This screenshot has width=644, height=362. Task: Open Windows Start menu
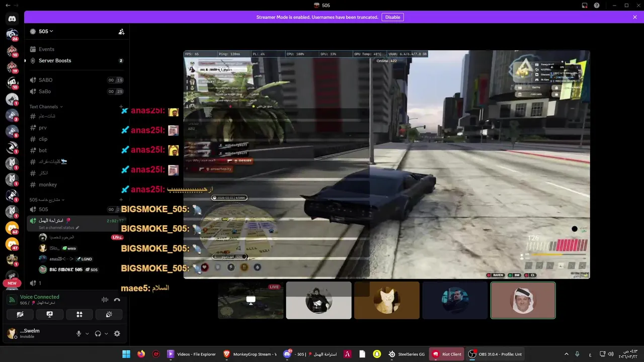126,354
